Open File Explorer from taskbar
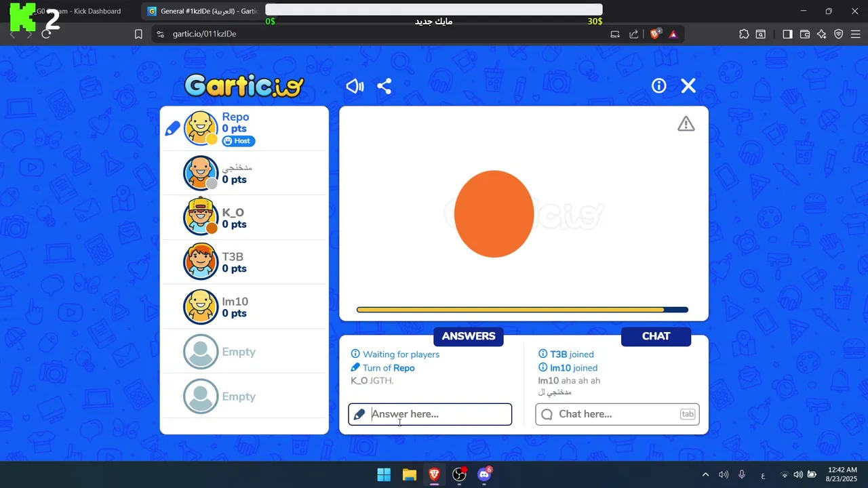 (x=409, y=474)
